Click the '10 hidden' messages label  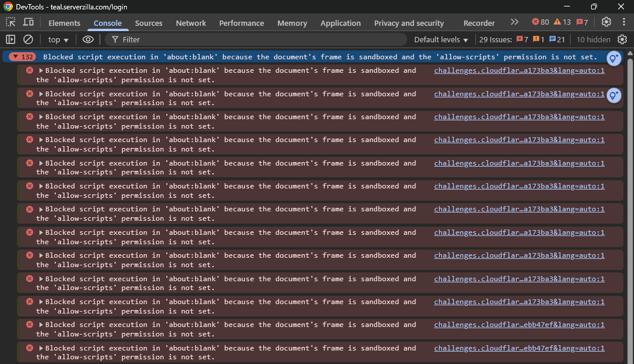593,39
